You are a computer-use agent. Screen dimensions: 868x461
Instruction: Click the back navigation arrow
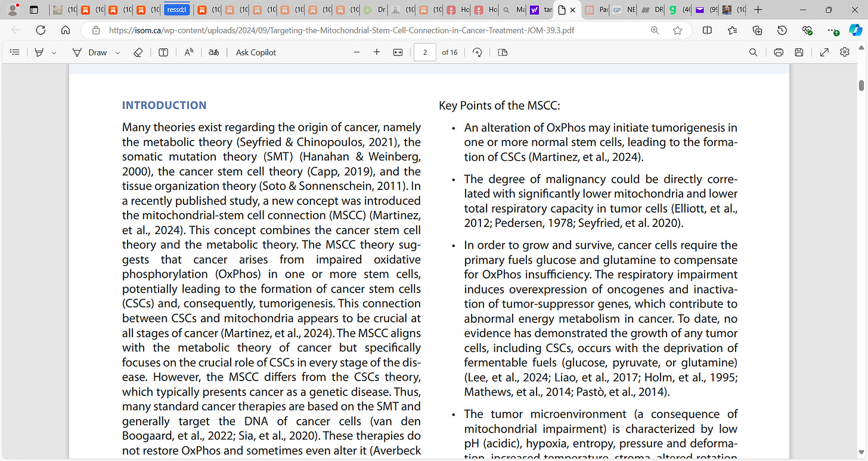pos(15,30)
